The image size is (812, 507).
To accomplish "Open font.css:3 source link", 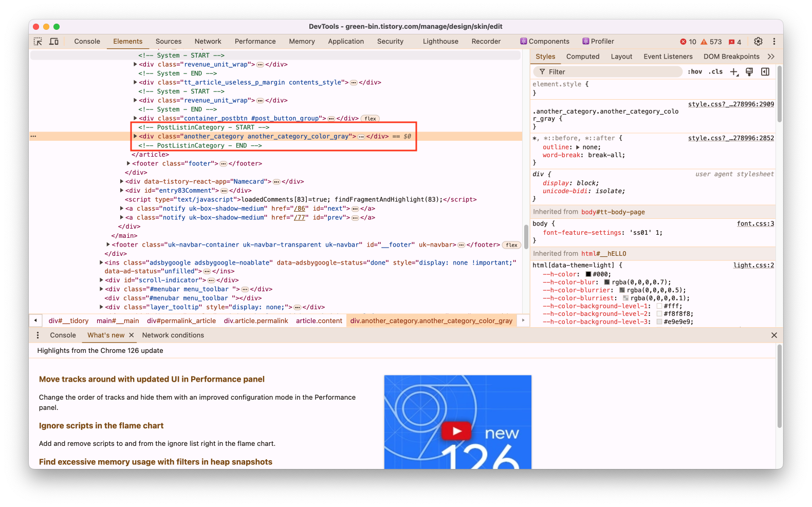I will click(x=755, y=224).
